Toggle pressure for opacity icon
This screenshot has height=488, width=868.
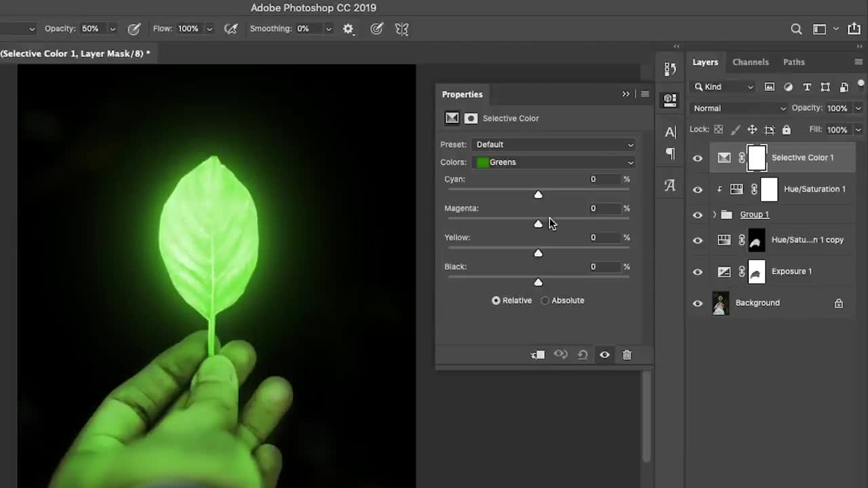(134, 28)
